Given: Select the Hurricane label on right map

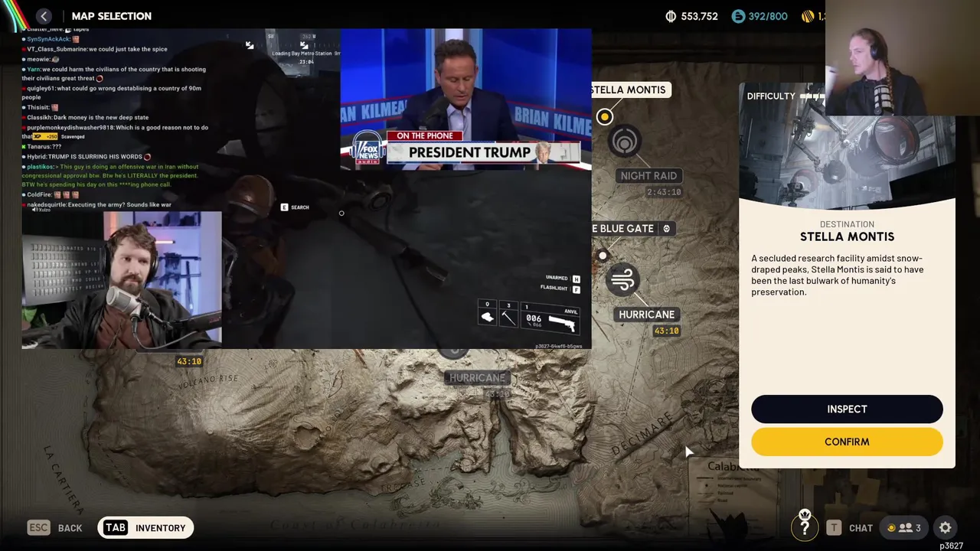Looking at the screenshot, I should 647,315.
